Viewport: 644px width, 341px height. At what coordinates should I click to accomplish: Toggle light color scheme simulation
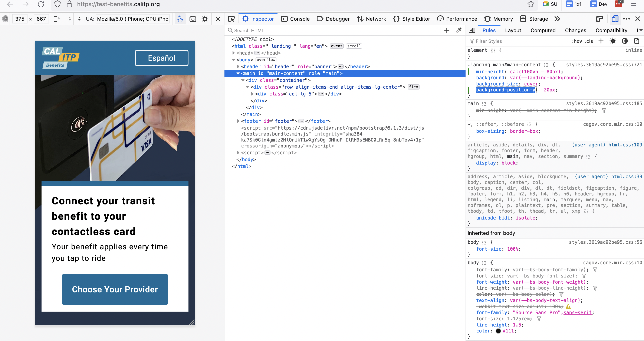point(613,41)
